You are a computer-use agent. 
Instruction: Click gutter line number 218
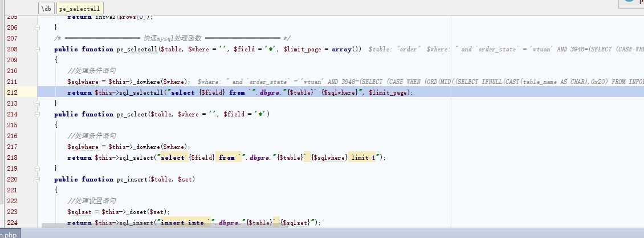pyautogui.click(x=13, y=158)
